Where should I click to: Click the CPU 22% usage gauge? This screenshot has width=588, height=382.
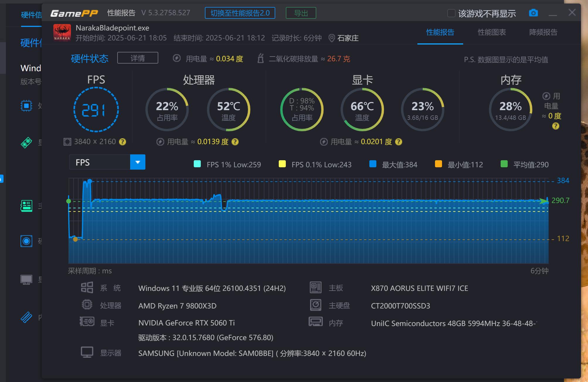(167, 110)
